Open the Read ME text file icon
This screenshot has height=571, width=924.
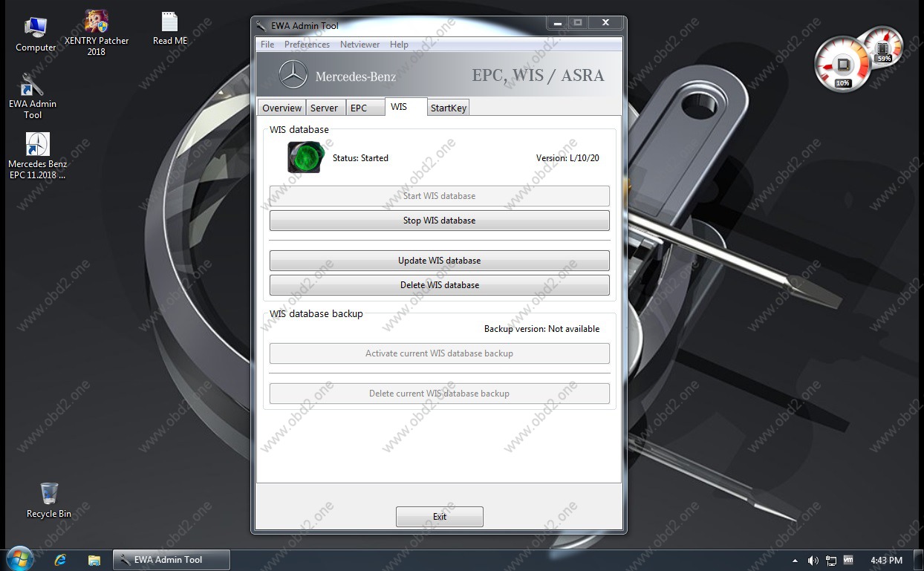[x=170, y=24]
